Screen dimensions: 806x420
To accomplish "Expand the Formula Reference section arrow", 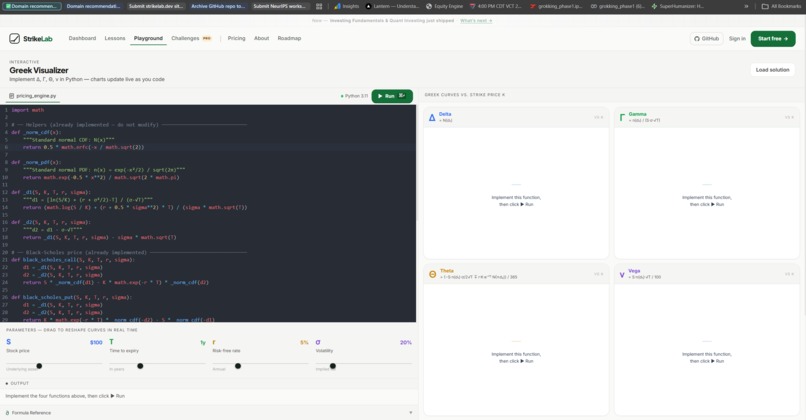I will (410, 413).
